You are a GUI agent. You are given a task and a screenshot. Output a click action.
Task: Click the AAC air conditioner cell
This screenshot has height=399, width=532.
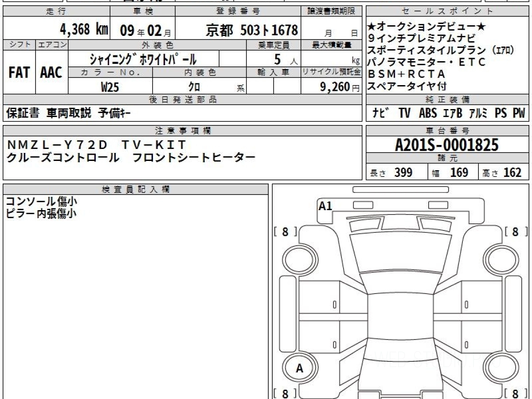[x=51, y=73]
